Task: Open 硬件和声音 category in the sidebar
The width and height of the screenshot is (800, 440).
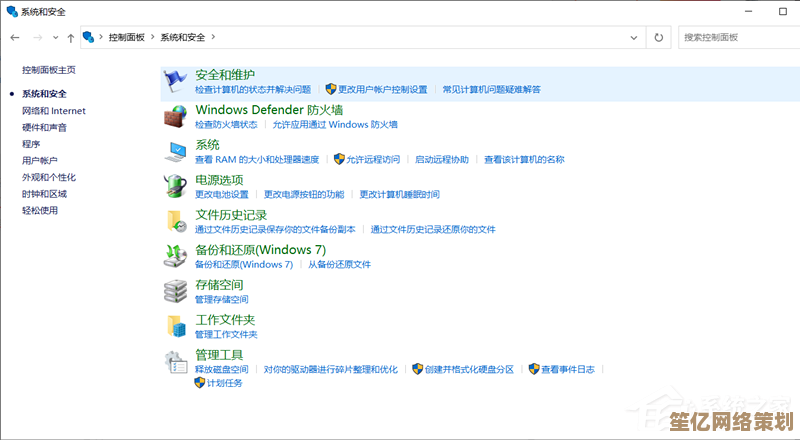Action: (x=44, y=128)
